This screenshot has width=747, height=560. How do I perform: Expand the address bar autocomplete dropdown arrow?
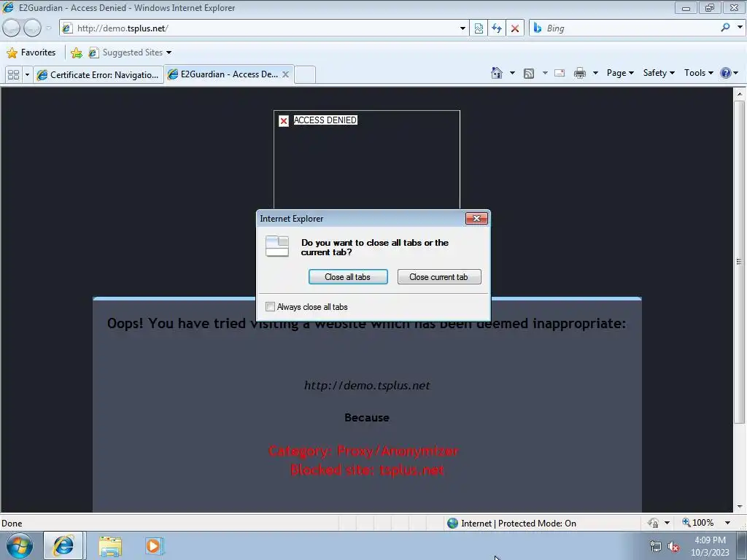coord(462,28)
